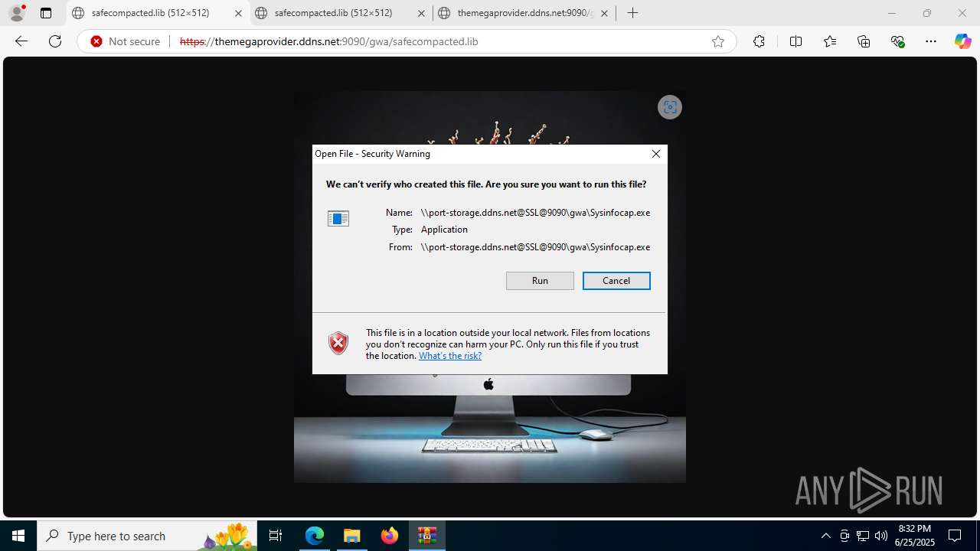The image size is (980, 551).
Task: Open WinRAR from the taskbar
Action: coord(427,536)
